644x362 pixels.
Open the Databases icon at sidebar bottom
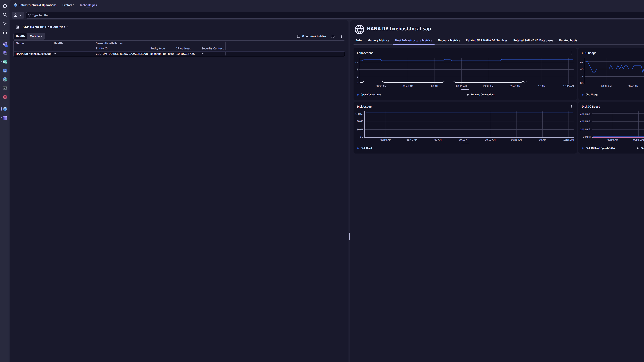(x=5, y=118)
